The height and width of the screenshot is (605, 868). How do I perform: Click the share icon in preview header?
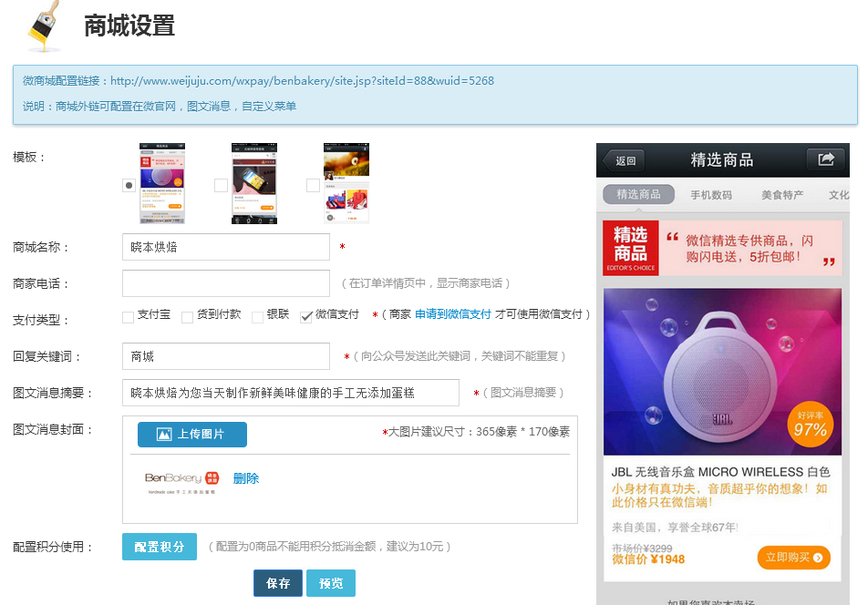[826, 159]
